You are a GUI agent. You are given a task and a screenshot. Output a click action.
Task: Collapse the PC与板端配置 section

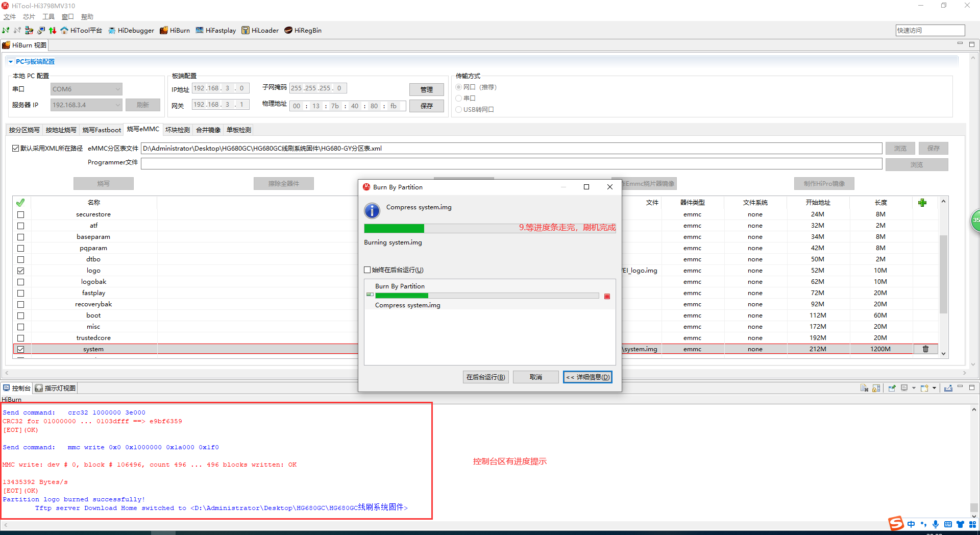click(x=10, y=62)
